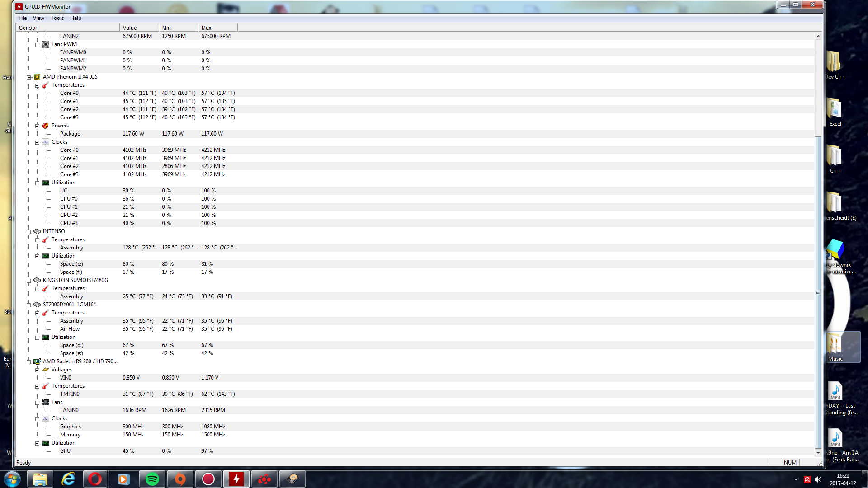Click the CPUID HWMonitor title bar icon
This screenshot has width=868, height=488.
(x=19, y=6)
